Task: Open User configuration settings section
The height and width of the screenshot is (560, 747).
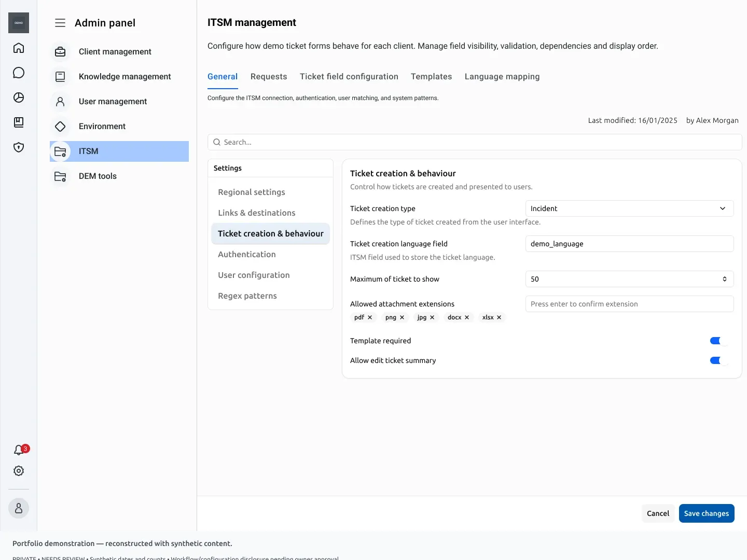Action: pyautogui.click(x=270, y=275)
